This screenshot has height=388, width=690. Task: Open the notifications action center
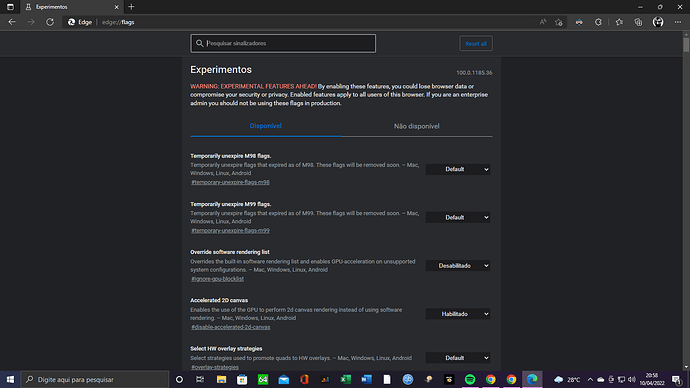pos(677,379)
